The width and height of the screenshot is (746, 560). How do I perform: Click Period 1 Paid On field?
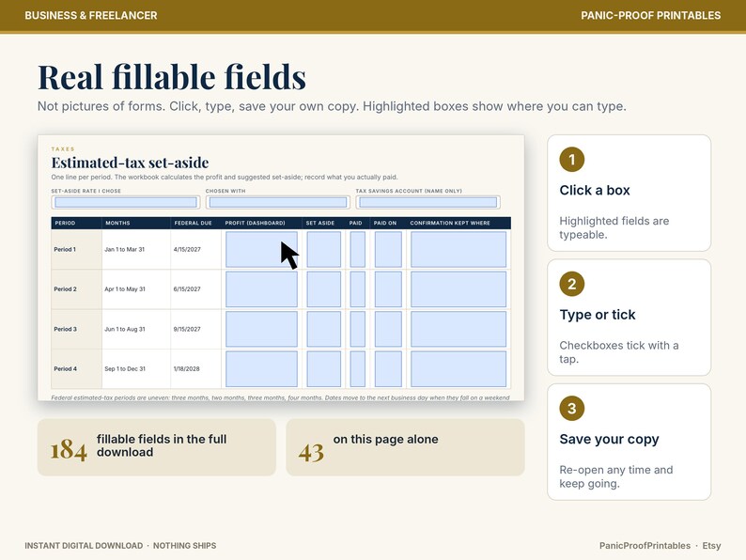pyautogui.click(x=388, y=249)
